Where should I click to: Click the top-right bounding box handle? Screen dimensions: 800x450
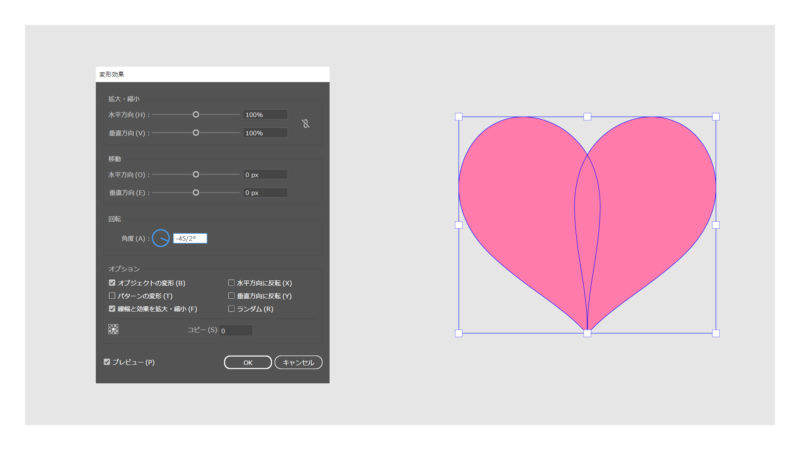[715, 117]
